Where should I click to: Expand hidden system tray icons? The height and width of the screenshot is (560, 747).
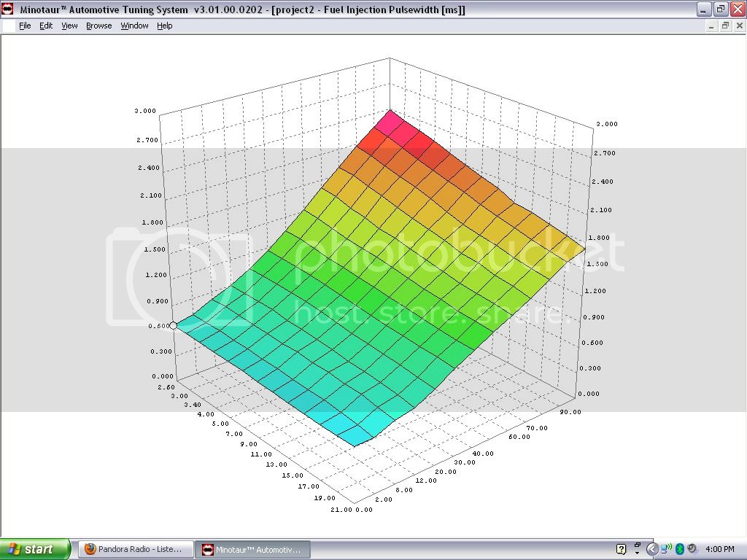tap(652, 550)
